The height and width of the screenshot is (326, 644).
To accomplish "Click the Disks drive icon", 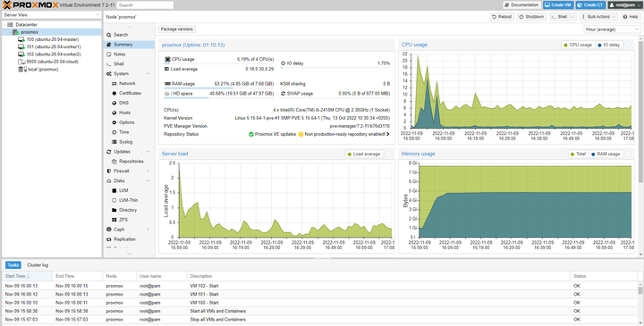I will 109,180.
